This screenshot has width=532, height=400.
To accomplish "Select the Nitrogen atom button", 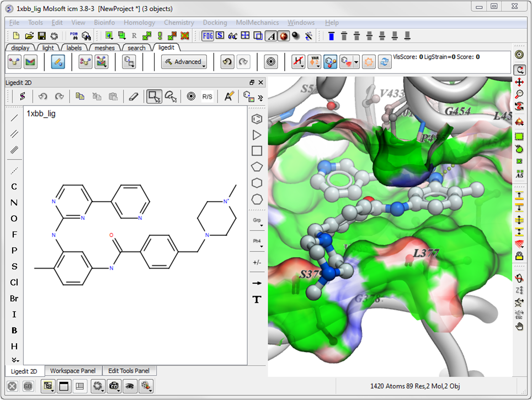I will [14, 203].
